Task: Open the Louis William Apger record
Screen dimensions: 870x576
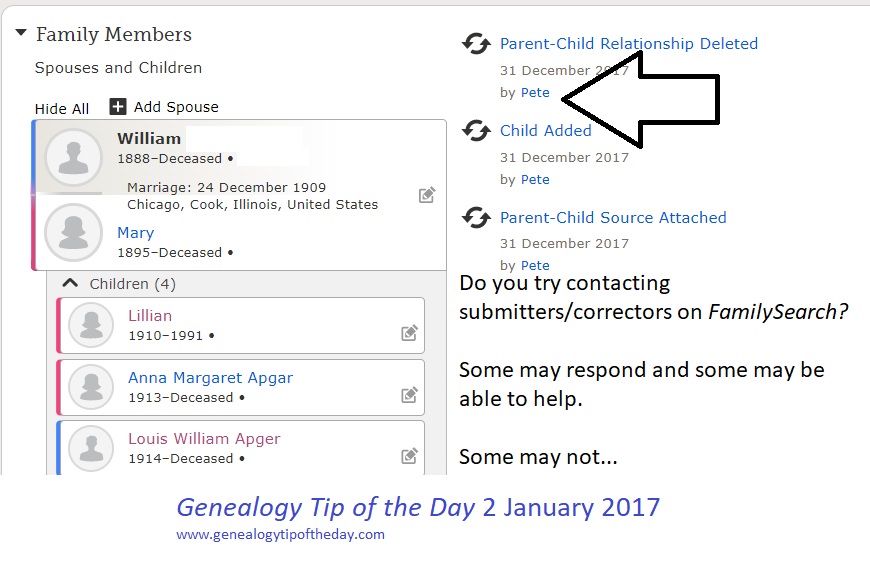Action: pos(204,439)
